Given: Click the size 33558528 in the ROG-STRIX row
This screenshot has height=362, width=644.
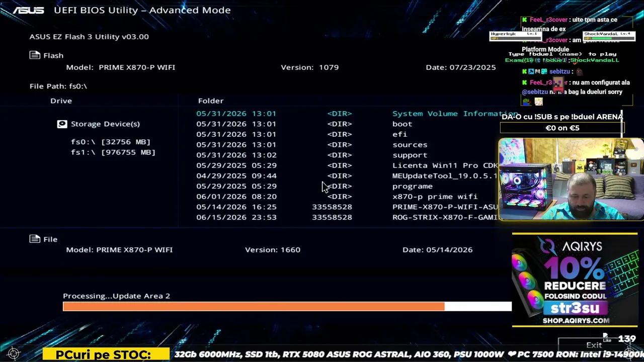Looking at the screenshot, I should 332,217.
